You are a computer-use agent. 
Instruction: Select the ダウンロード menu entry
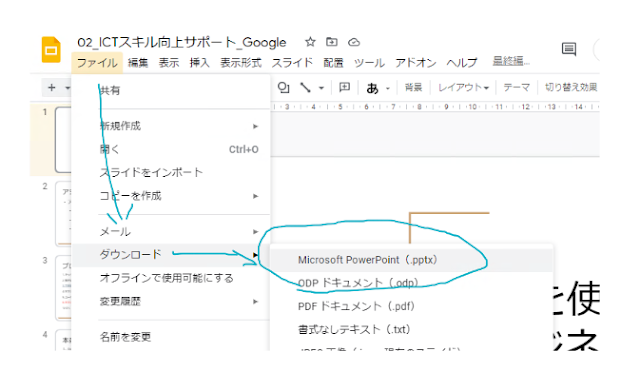(171, 255)
